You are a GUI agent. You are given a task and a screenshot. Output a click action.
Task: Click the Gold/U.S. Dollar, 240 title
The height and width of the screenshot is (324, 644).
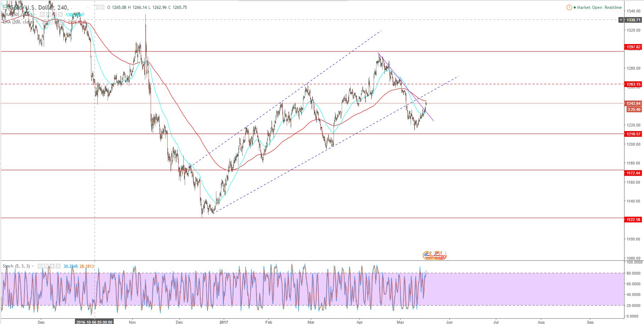tap(39, 7)
